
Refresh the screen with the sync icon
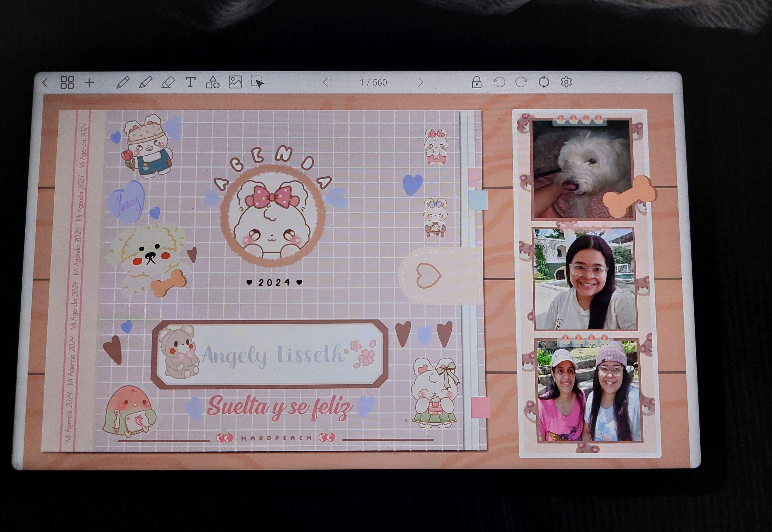[544, 82]
